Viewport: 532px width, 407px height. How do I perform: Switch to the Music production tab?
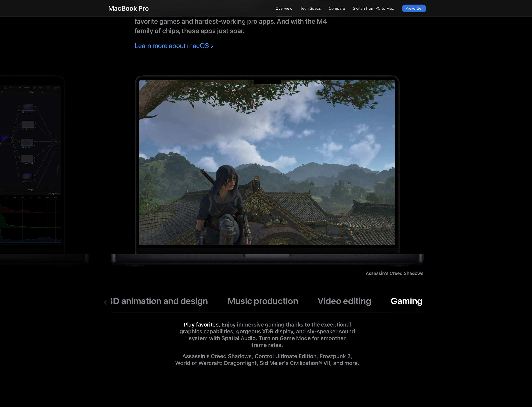(263, 301)
